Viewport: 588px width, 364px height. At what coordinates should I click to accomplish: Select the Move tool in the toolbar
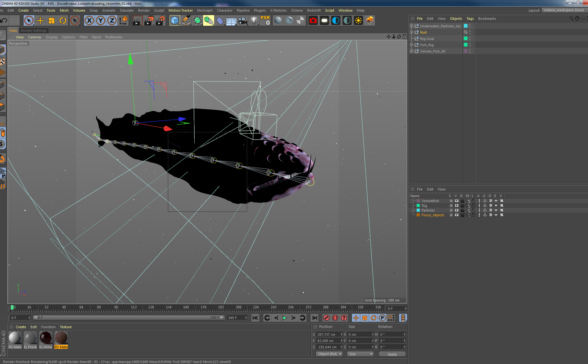click(x=40, y=20)
